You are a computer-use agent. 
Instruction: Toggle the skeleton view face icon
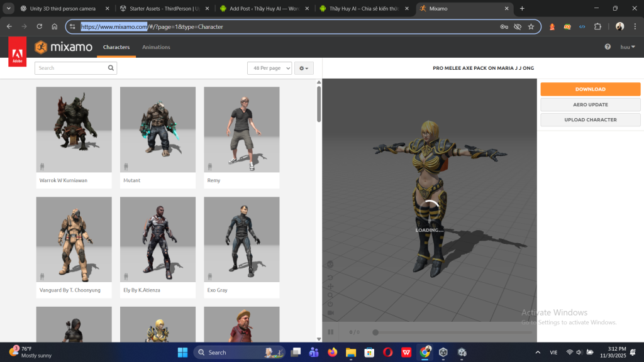pos(331,264)
